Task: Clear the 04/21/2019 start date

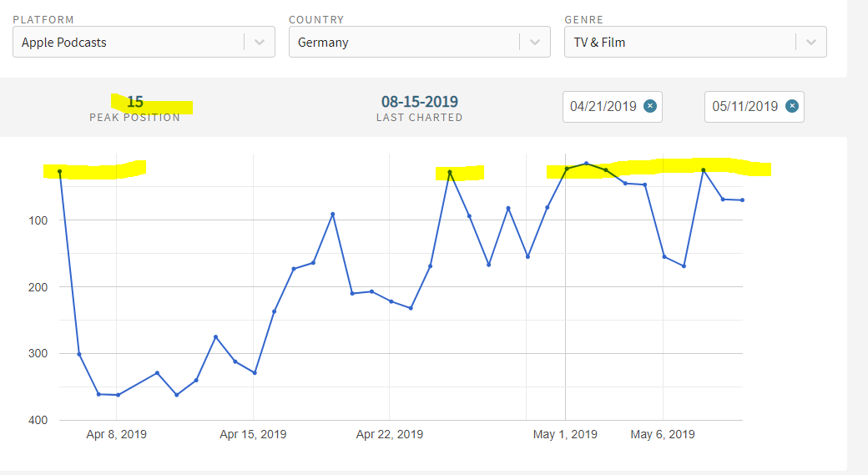Action: [x=650, y=106]
